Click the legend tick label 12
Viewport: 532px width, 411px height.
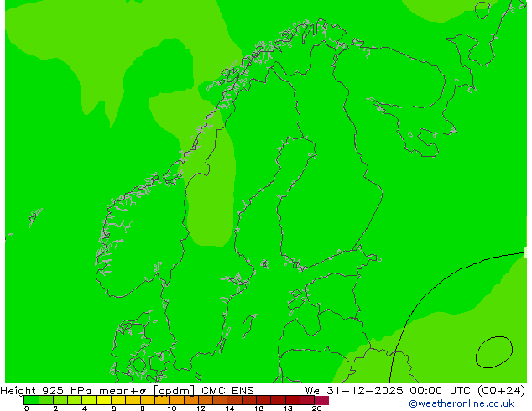point(201,408)
